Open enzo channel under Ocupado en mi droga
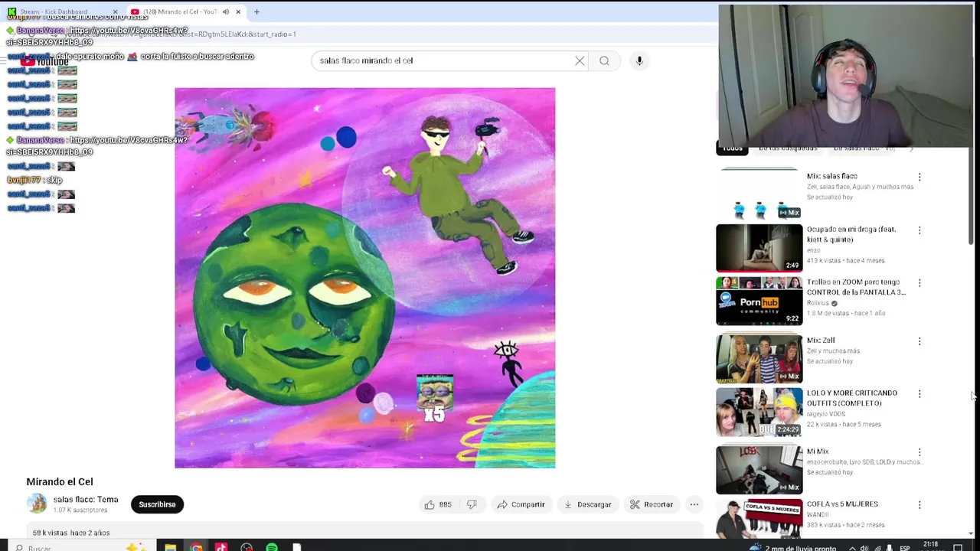Image resolution: width=980 pixels, height=551 pixels. pyautogui.click(x=813, y=250)
